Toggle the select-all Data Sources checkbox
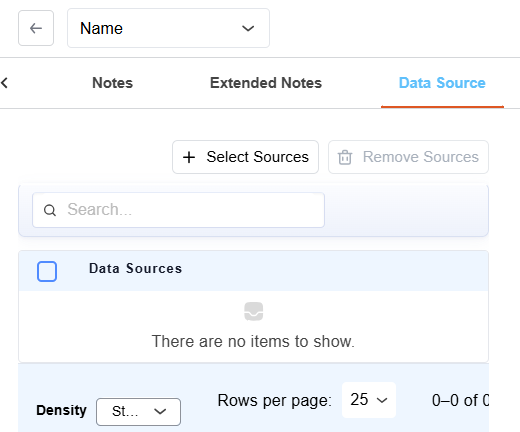 tap(47, 271)
